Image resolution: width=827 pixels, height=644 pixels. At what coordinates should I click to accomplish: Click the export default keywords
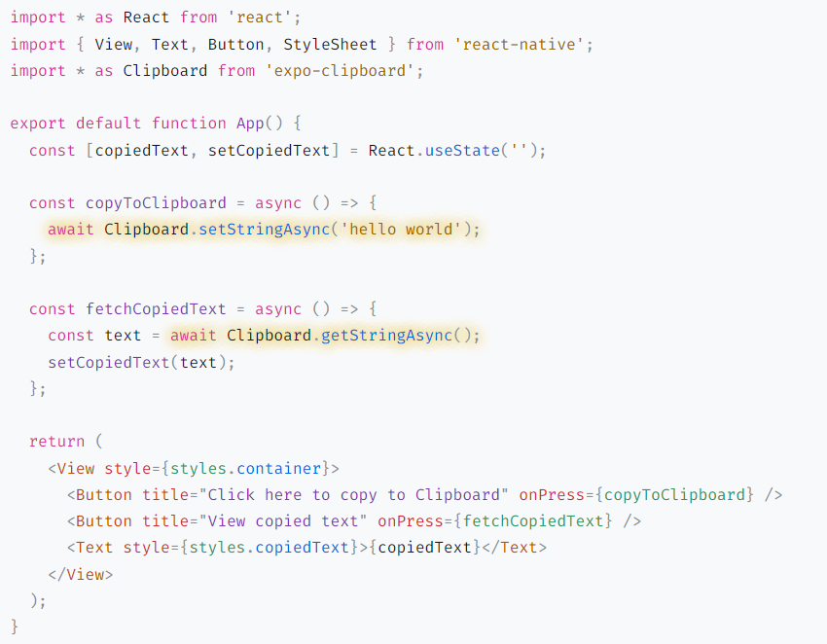pos(76,124)
